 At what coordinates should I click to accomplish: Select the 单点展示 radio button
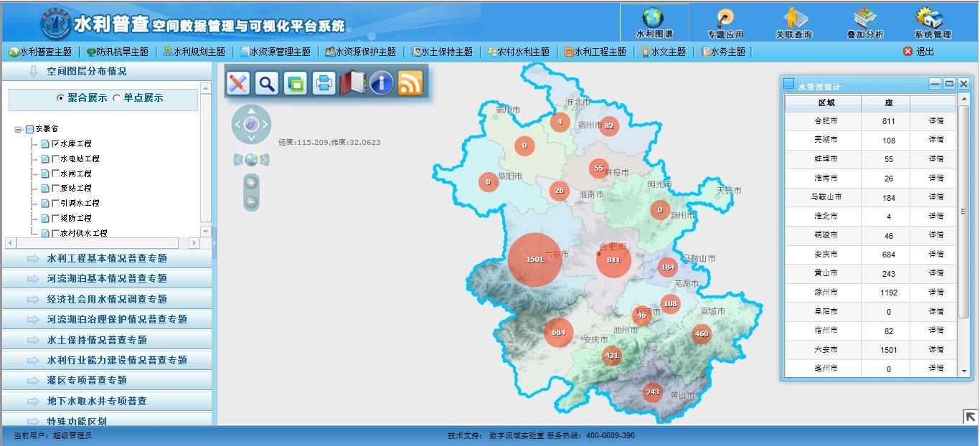pyautogui.click(x=117, y=98)
